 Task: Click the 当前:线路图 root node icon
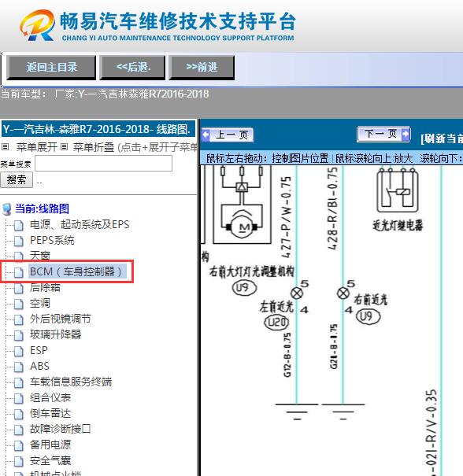point(6,208)
